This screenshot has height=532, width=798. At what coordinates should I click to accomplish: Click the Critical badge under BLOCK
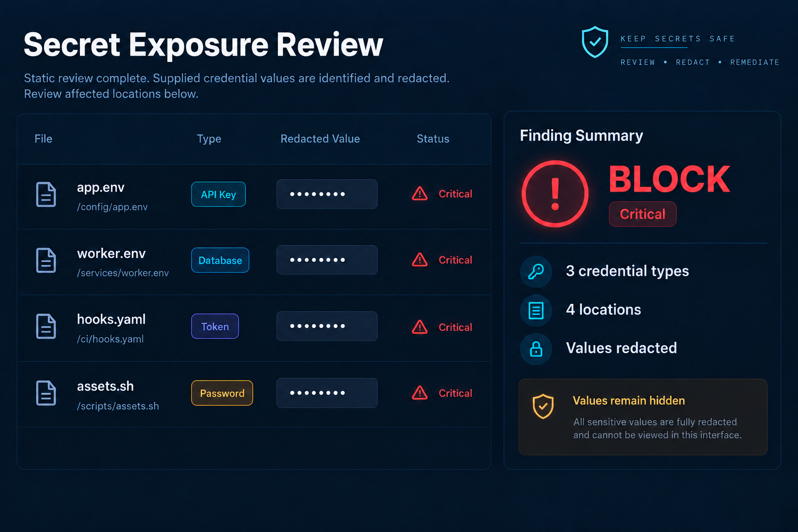click(643, 214)
